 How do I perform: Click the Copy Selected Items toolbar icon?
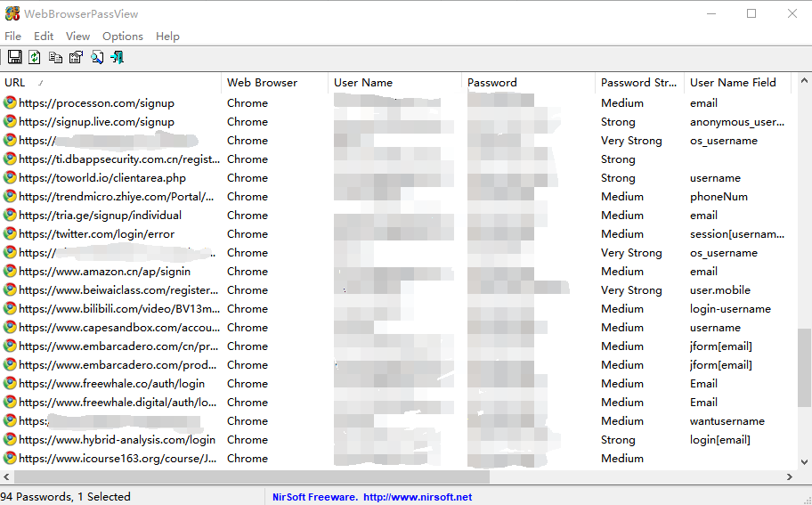point(55,57)
